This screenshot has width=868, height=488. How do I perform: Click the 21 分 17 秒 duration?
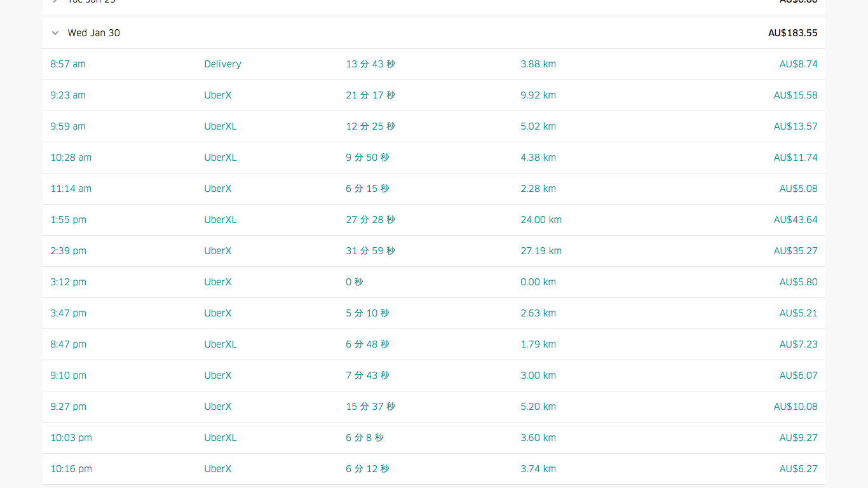pyautogui.click(x=370, y=95)
